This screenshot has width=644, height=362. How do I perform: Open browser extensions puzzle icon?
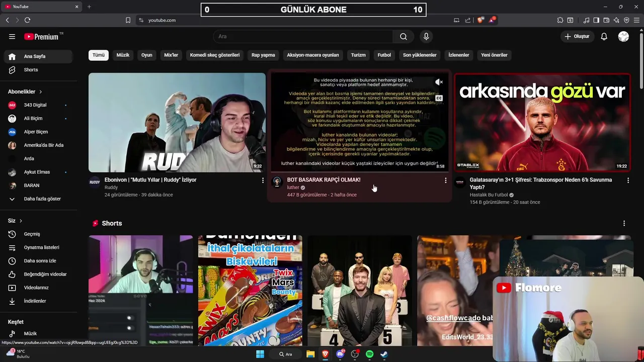560,20
